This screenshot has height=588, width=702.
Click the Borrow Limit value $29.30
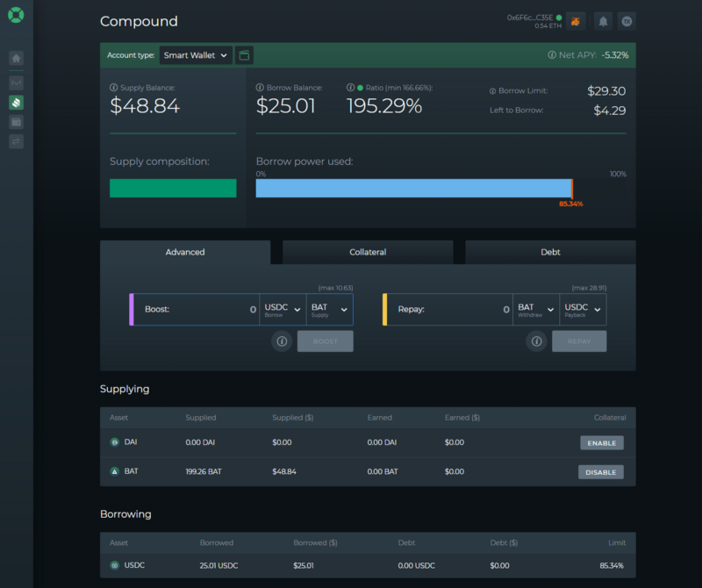click(606, 91)
